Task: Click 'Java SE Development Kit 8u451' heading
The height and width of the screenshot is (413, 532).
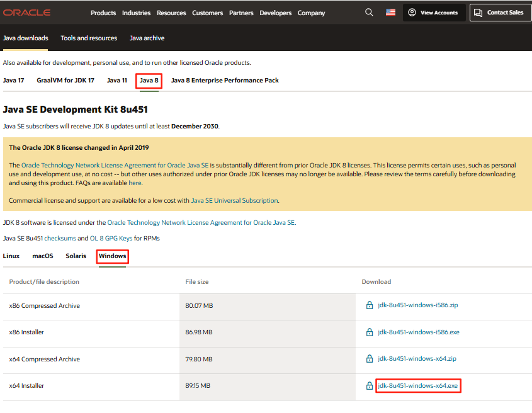Action: (76, 110)
